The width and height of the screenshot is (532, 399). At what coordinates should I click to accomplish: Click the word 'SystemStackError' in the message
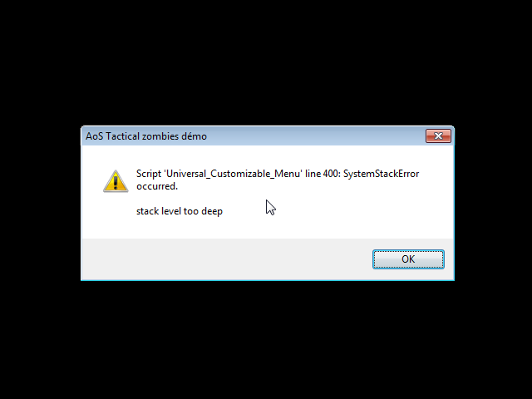coord(381,174)
